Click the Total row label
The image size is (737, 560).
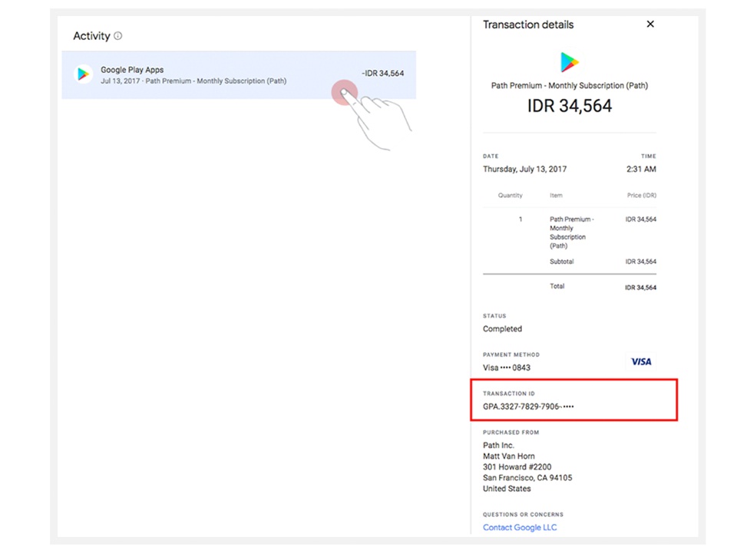point(557,286)
